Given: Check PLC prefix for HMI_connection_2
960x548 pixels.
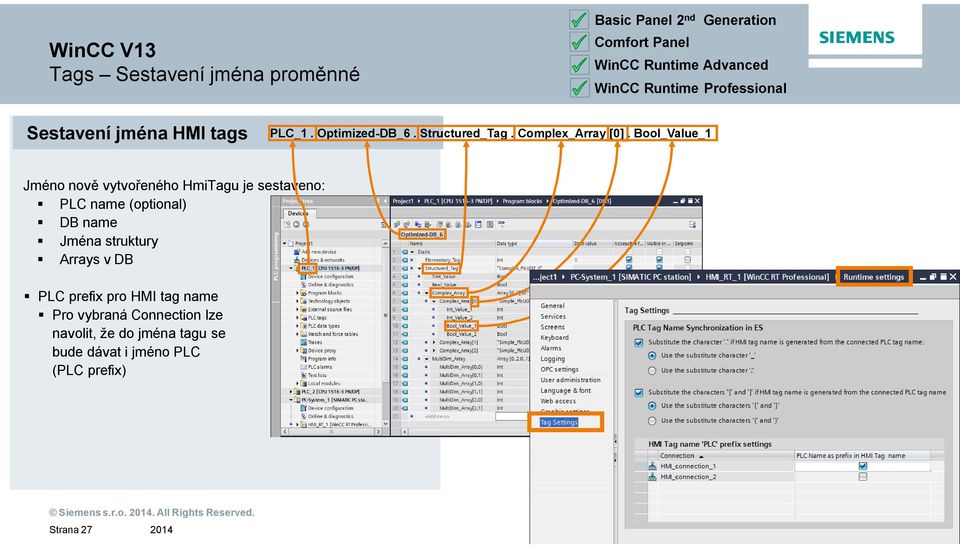Looking at the screenshot, I should pos(863,476).
